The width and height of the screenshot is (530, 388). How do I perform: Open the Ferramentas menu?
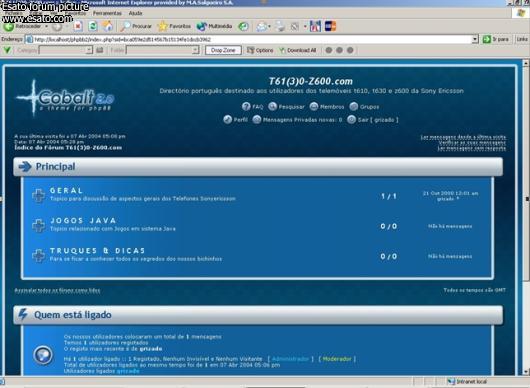point(107,13)
